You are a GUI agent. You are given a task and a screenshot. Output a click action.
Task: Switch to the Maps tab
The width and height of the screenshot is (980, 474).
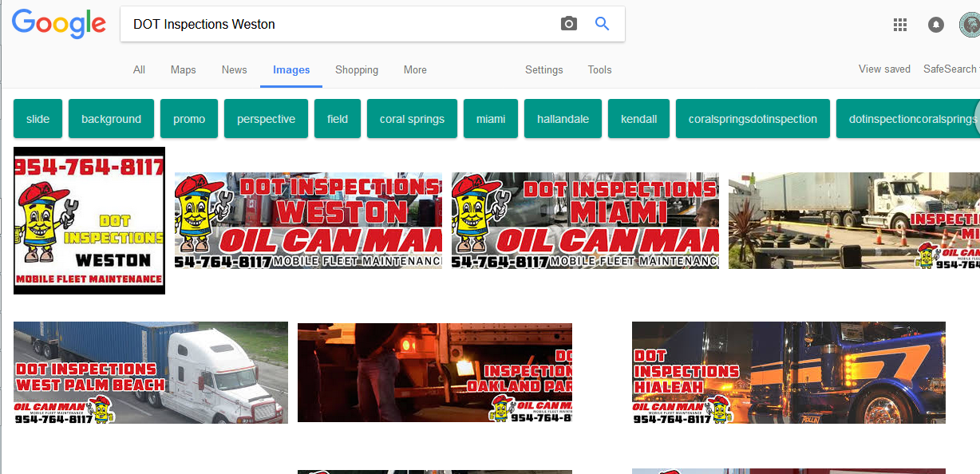tap(183, 70)
